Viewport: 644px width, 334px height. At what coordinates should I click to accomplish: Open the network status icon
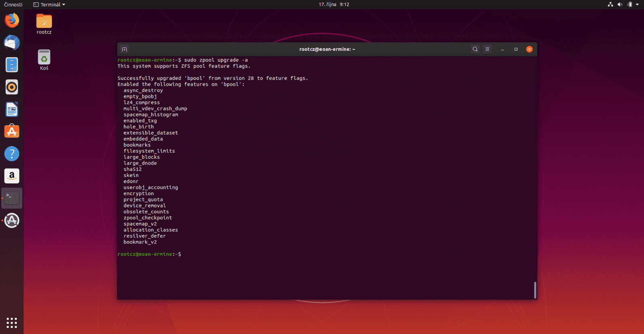coord(610,4)
